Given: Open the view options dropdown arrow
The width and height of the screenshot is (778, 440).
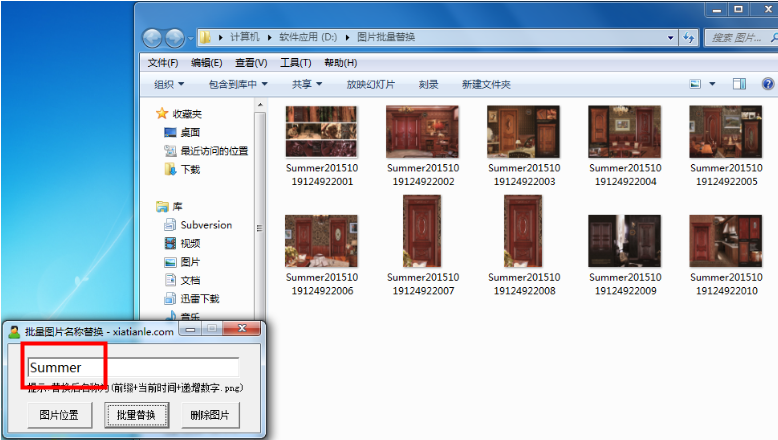Looking at the screenshot, I should point(712,84).
